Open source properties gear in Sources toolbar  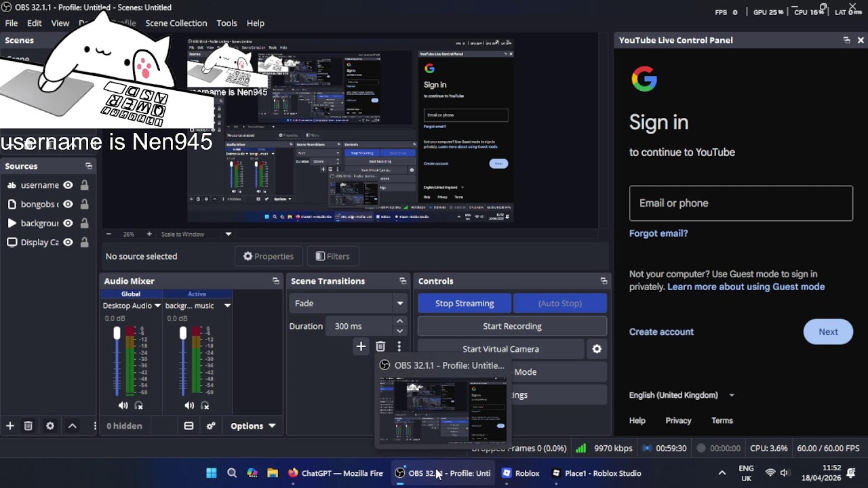point(50,426)
